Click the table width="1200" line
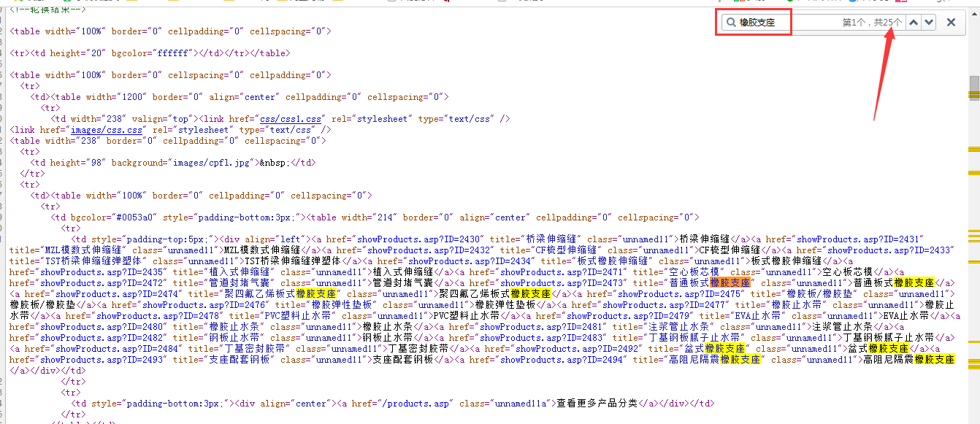The height and width of the screenshot is (424, 980). coord(249,97)
